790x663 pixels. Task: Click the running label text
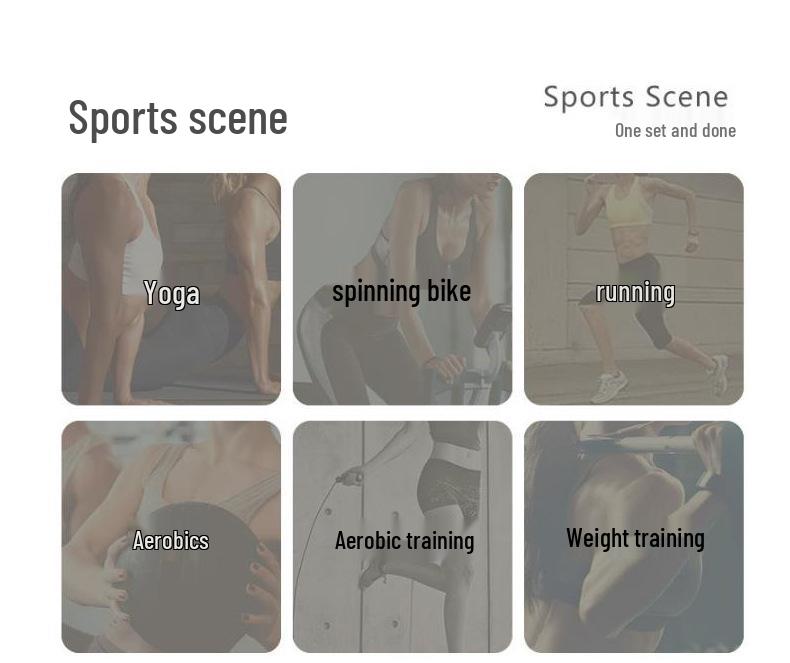point(635,293)
